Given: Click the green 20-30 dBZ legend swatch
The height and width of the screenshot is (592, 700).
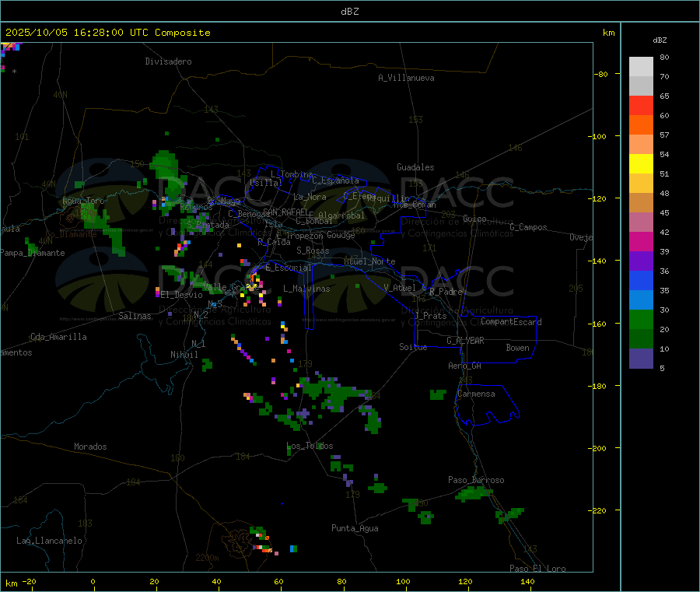Looking at the screenshot, I should pyautogui.click(x=641, y=319).
